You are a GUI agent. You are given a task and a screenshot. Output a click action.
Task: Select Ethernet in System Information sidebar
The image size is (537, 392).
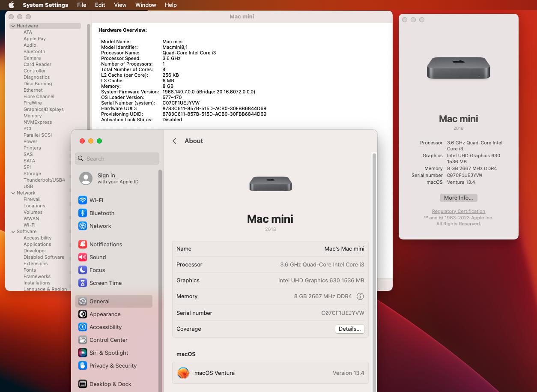tap(33, 90)
